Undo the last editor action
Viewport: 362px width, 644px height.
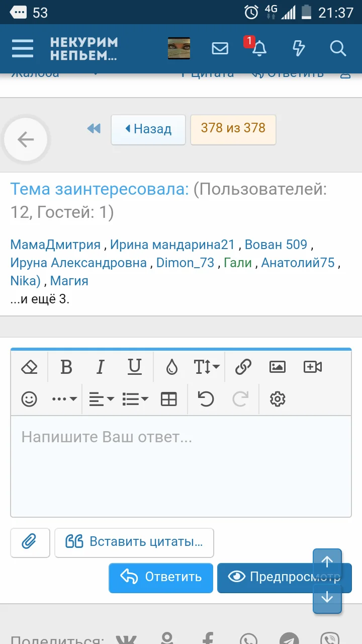point(206,399)
